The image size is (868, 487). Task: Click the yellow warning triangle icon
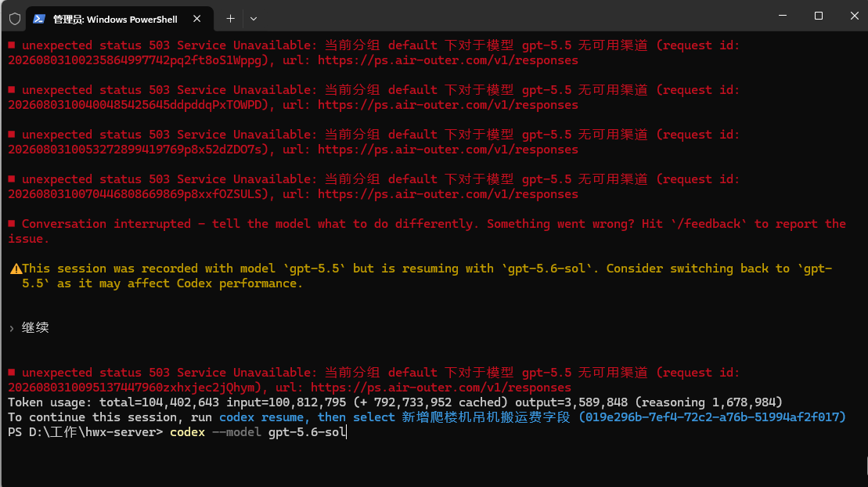point(16,269)
